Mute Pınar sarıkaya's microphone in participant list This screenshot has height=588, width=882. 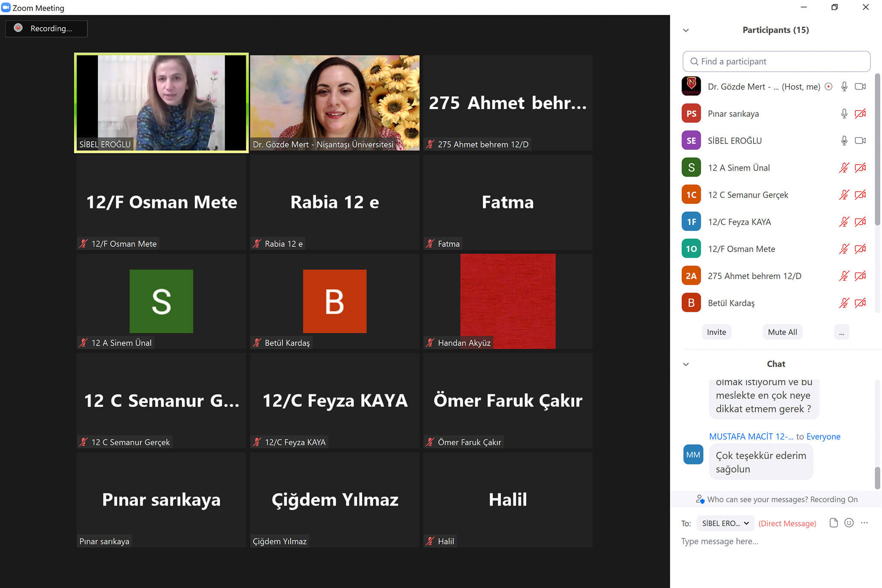pos(844,114)
